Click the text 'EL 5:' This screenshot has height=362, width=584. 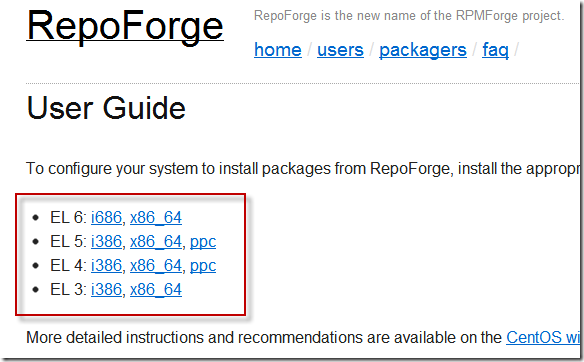[x=68, y=241]
